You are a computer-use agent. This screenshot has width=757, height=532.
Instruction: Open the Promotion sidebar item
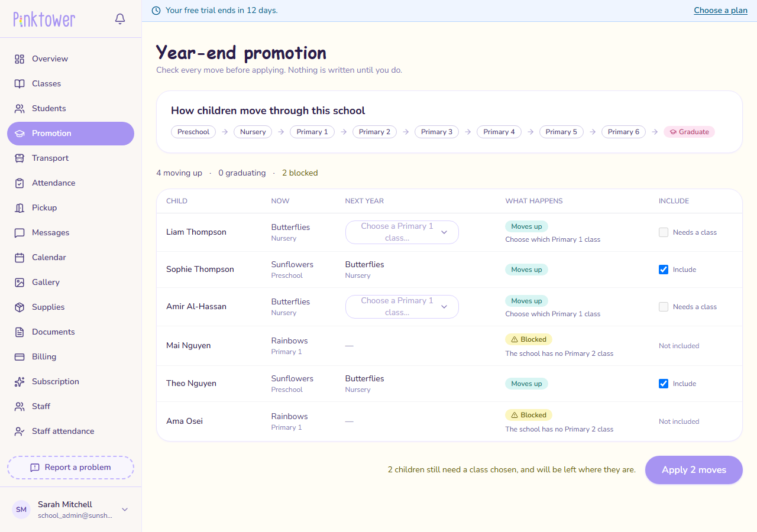click(x=70, y=134)
